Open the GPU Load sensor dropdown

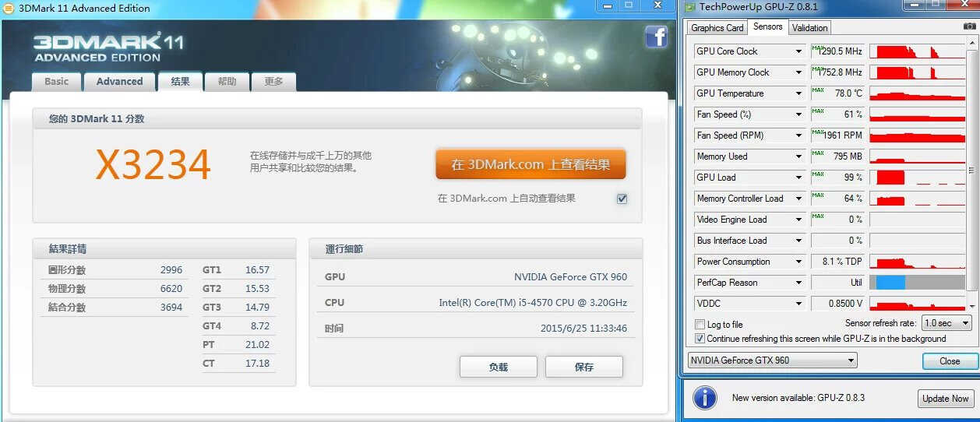(798, 178)
